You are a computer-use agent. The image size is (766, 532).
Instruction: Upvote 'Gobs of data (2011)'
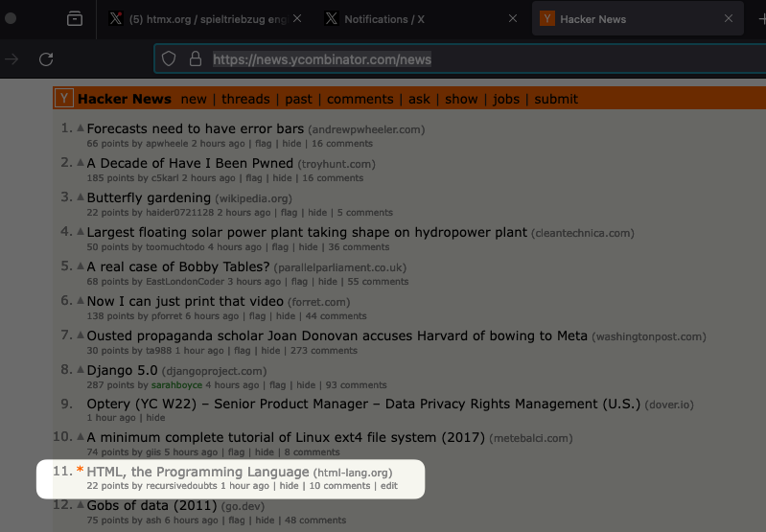(81, 504)
